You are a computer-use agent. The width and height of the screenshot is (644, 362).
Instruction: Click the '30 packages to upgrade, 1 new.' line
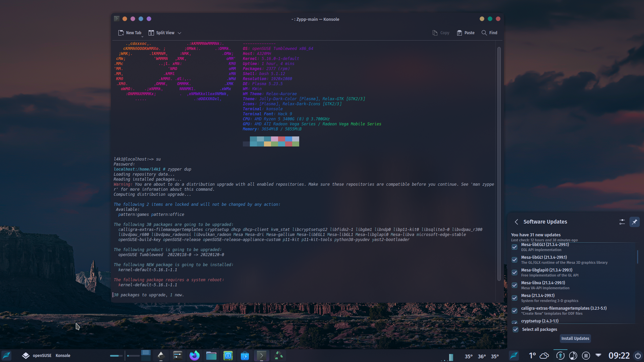point(149,295)
